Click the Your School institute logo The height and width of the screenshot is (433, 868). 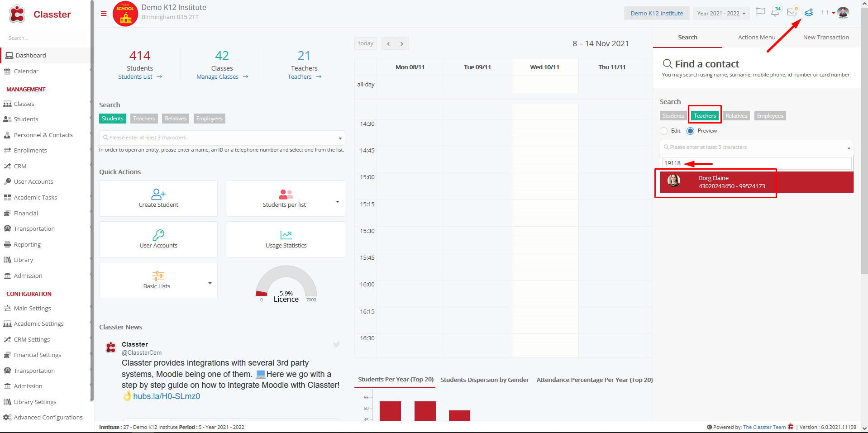pos(125,14)
